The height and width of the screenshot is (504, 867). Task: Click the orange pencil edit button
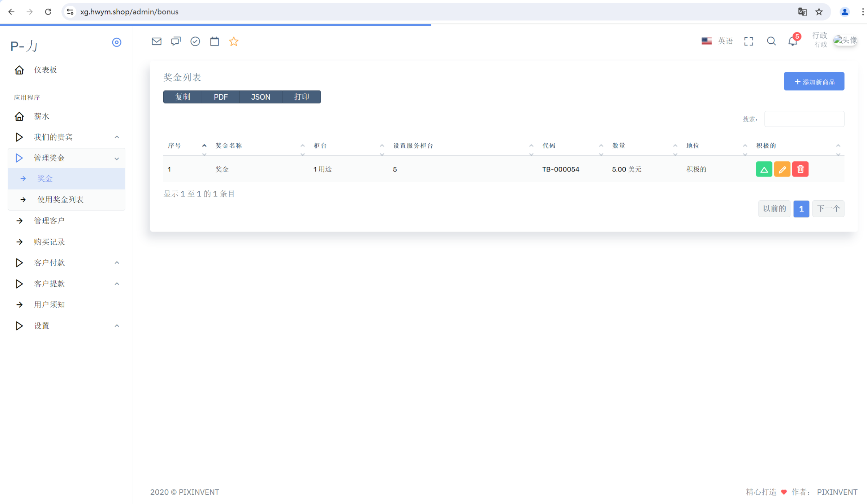click(x=782, y=169)
